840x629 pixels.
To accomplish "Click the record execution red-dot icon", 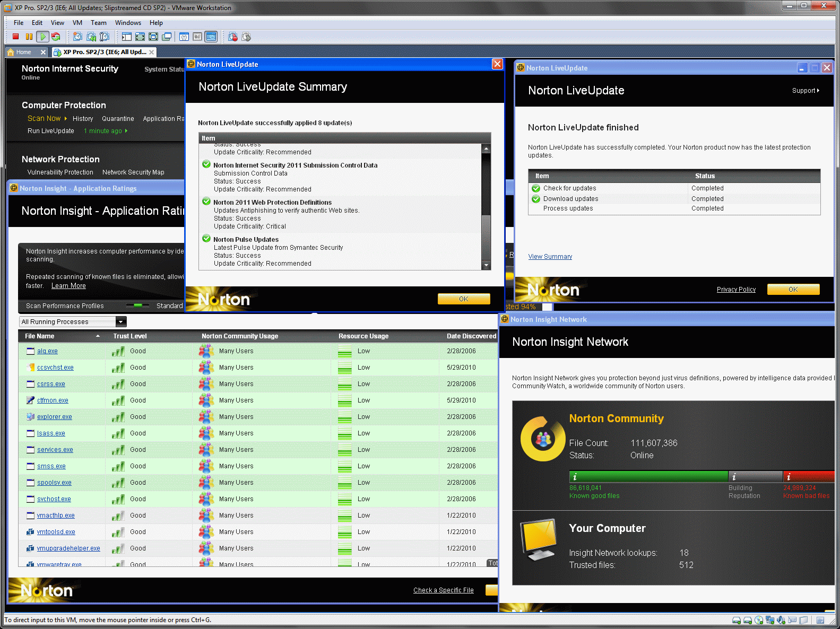I will click(233, 37).
